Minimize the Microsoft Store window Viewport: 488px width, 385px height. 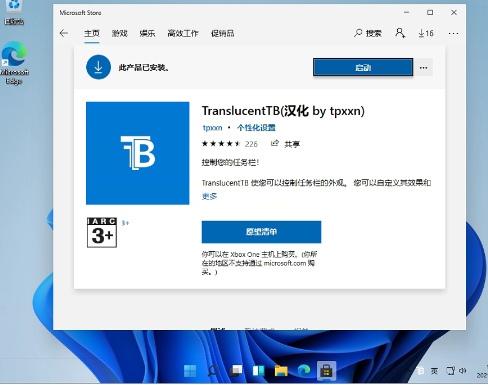click(406, 13)
